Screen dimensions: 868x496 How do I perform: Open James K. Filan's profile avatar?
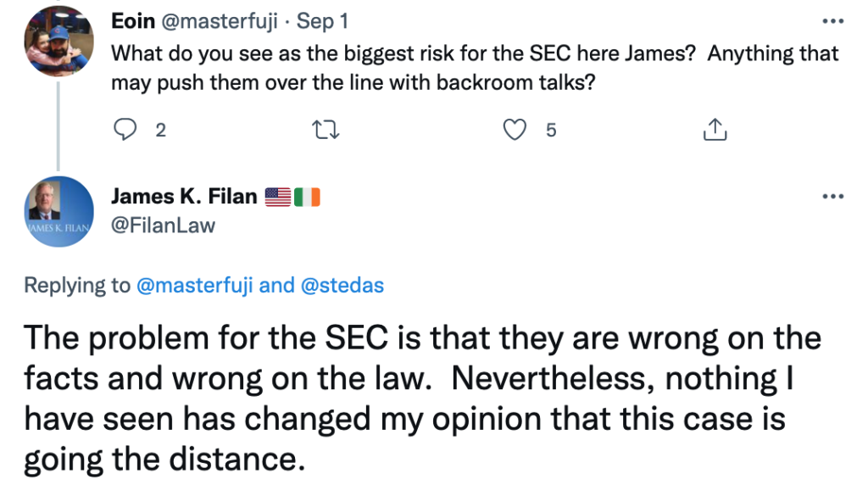(58, 212)
